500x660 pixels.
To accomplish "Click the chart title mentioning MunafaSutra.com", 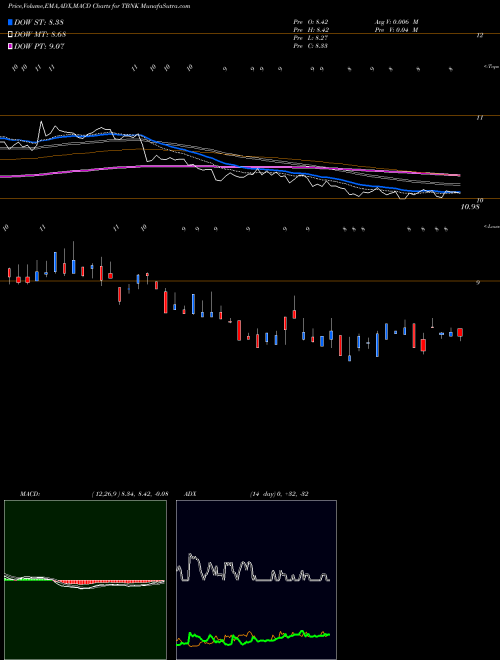I will click(99, 6).
